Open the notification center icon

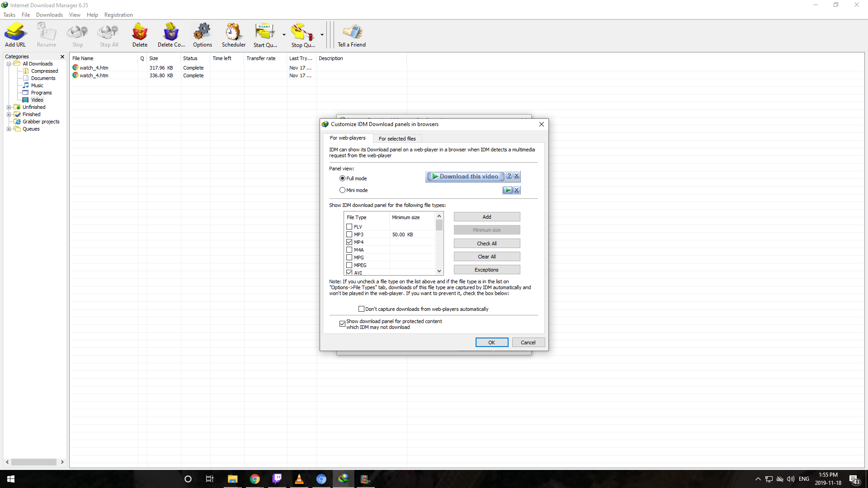click(x=854, y=479)
